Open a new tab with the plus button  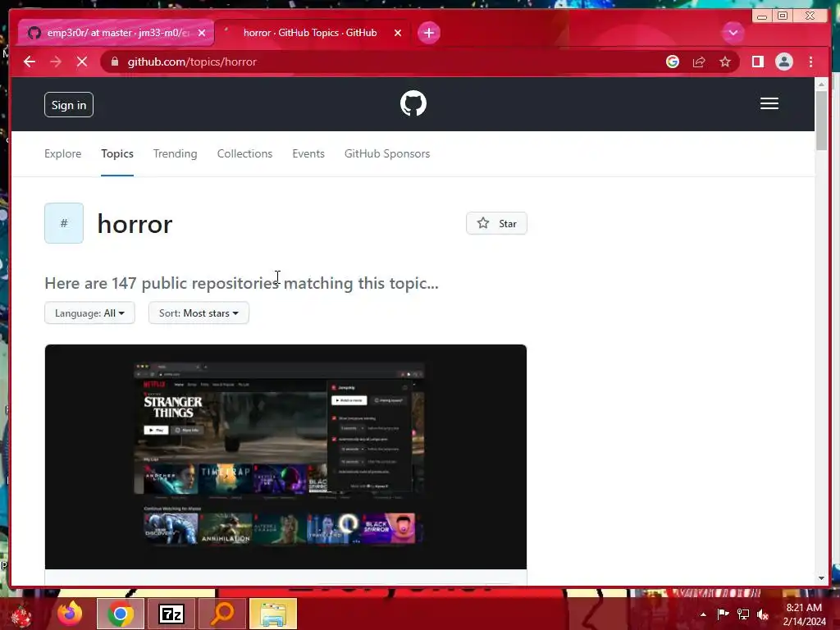pyautogui.click(x=428, y=33)
